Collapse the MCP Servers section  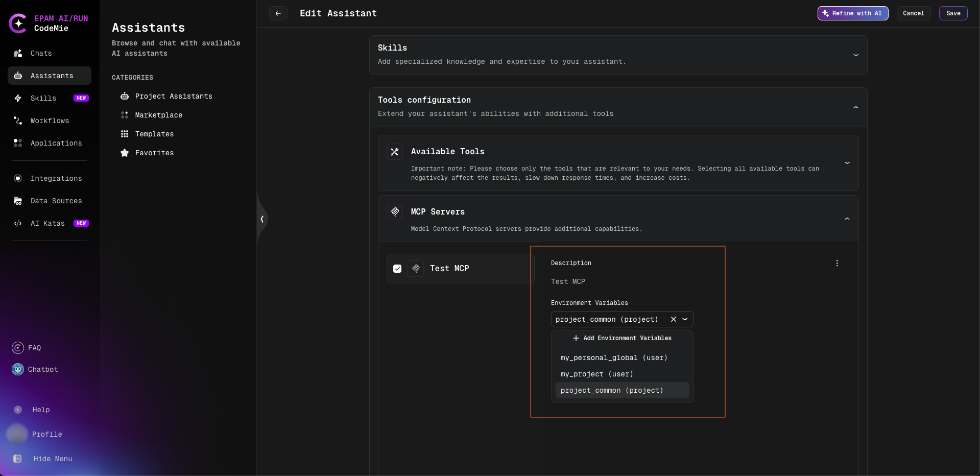(x=847, y=219)
